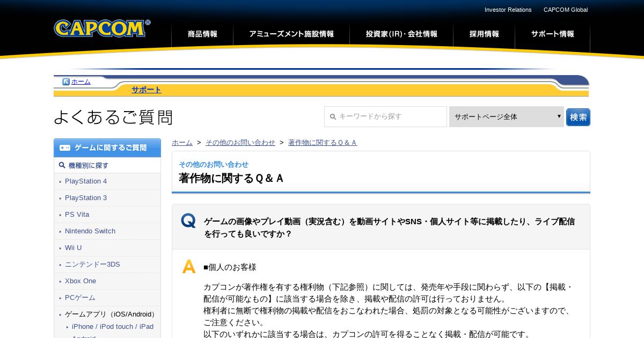Open the サポートページ全体 scope dropdown
The image size is (644, 338).
pyautogui.click(x=507, y=116)
